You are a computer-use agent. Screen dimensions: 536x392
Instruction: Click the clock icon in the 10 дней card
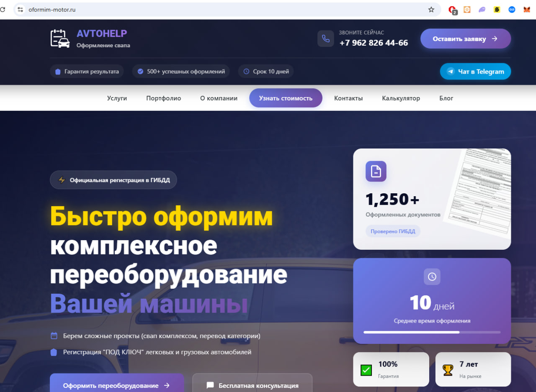coord(432,277)
